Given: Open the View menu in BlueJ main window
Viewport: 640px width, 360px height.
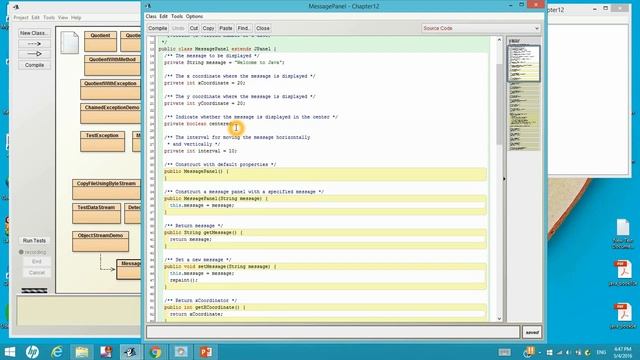Looking at the screenshot, I should (x=63, y=18).
